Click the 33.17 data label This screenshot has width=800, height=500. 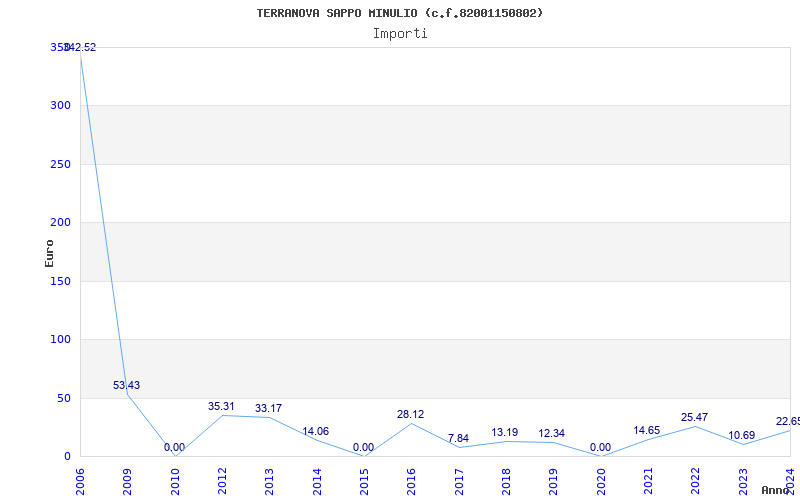coord(268,409)
